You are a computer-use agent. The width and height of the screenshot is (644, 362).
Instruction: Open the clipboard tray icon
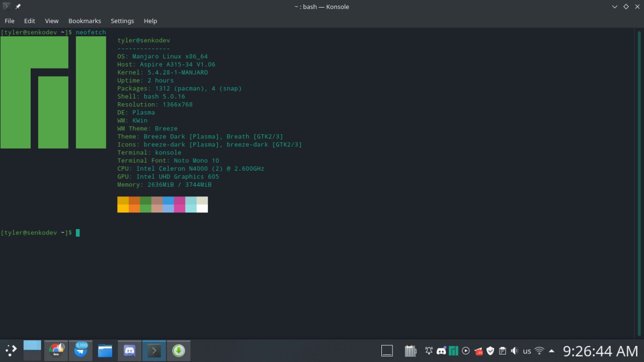coord(502,350)
